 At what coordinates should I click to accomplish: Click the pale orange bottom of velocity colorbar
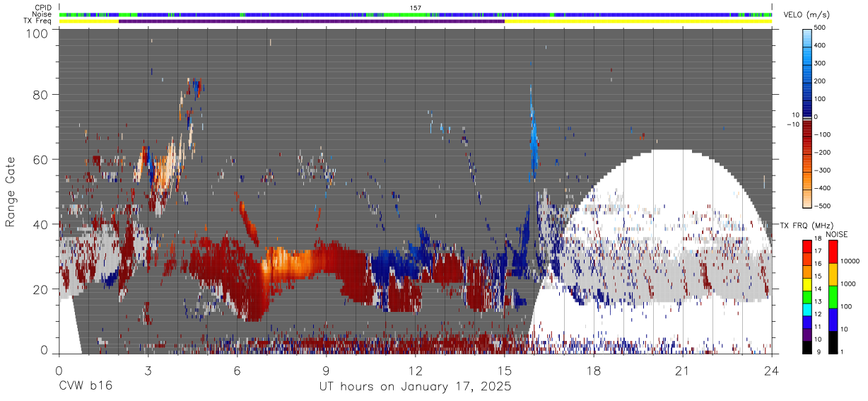[808, 198]
